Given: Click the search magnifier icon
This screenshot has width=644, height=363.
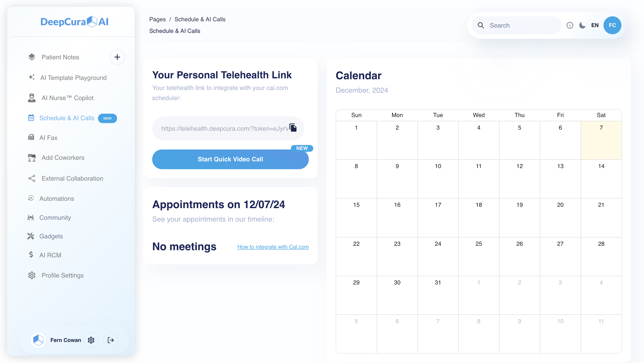Looking at the screenshot, I should click(480, 25).
